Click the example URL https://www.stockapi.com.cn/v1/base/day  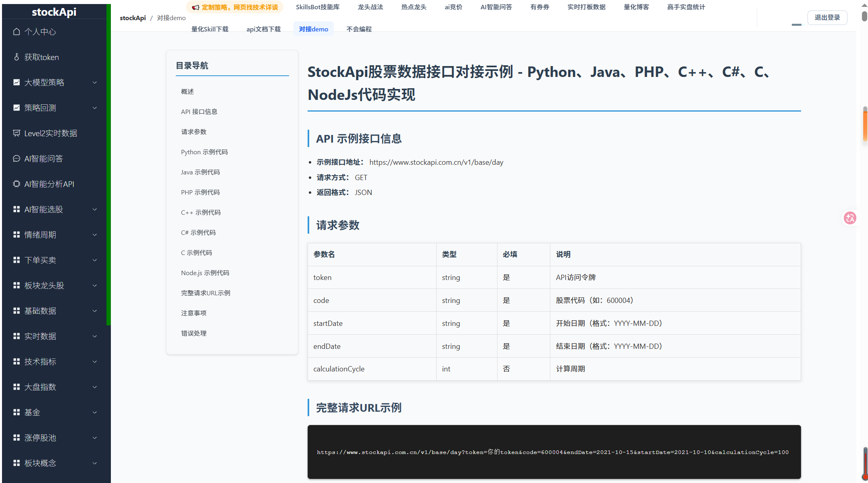[436, 162]
